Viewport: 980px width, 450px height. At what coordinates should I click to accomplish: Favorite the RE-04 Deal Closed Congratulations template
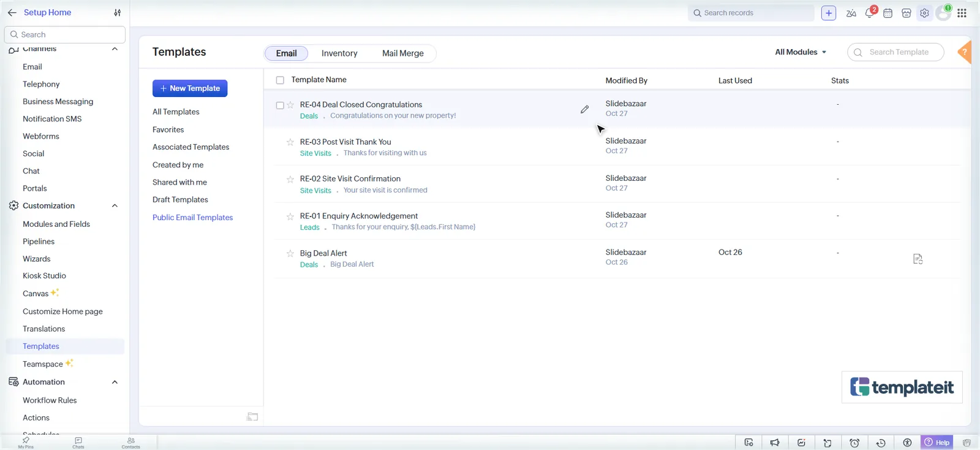(x=290, y=105)
